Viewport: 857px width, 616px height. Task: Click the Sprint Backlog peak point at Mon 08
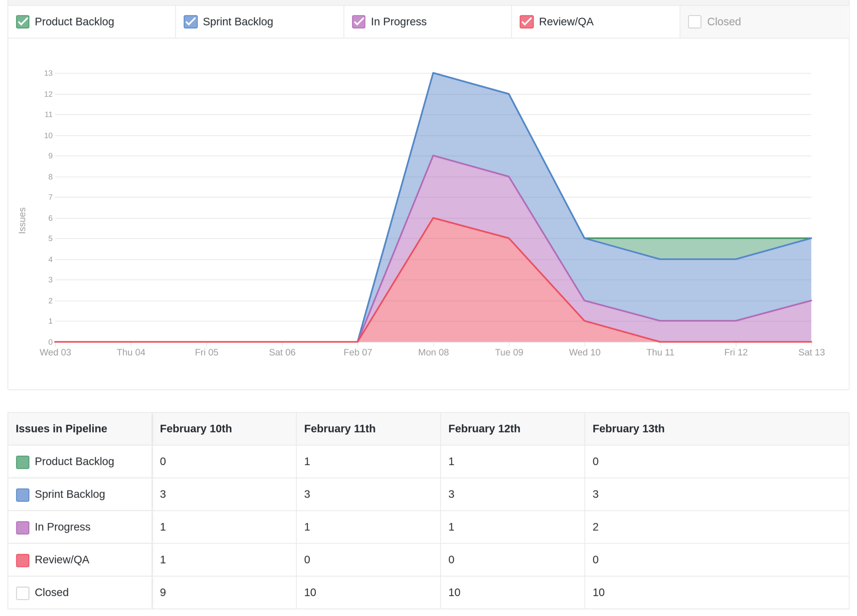click(433, 73)
